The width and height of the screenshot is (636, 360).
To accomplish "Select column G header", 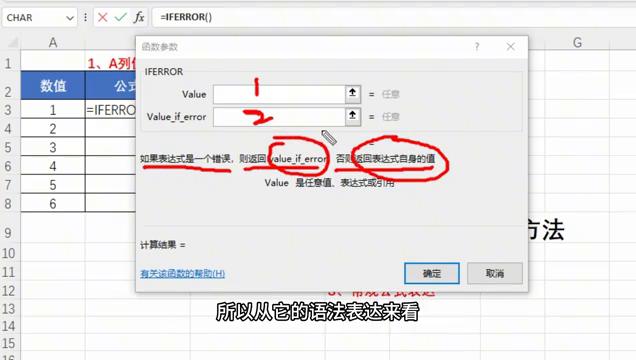I will 577,42.
